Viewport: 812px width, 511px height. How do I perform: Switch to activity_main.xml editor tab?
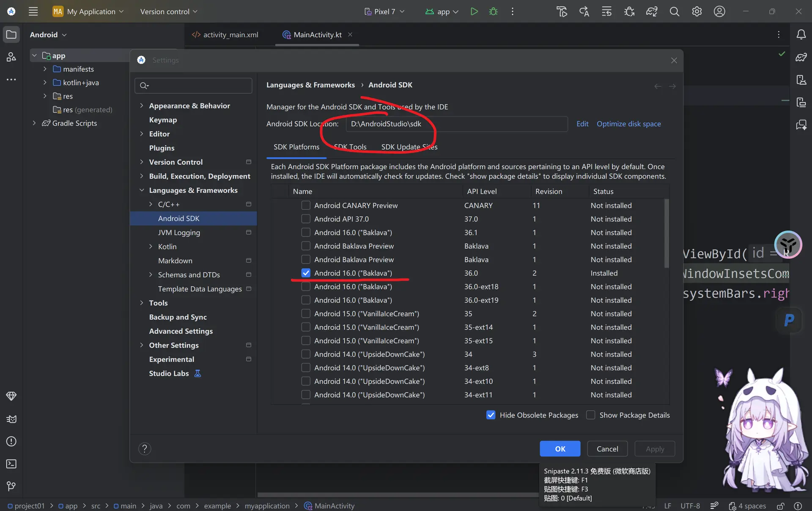(225, 35)
